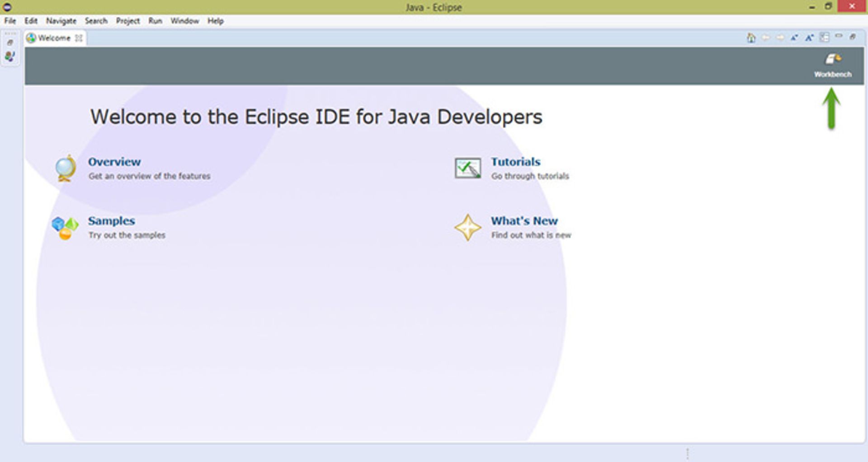Open the Navigate menu
Viewport: 868px width, 462px height.
[61, 21]
